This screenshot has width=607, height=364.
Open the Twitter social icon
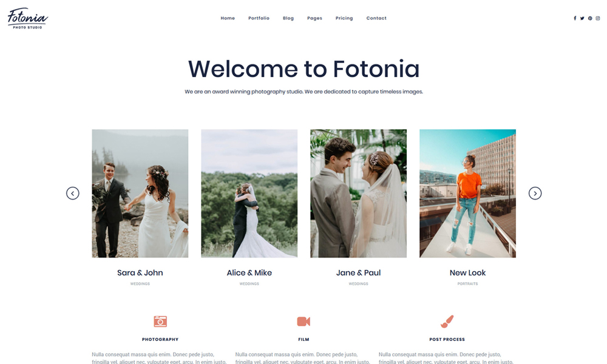coord(582,18)
